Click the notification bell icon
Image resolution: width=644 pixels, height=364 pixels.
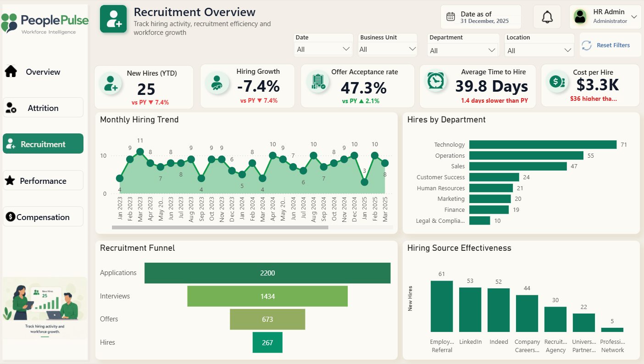click(x=547, y=17)
